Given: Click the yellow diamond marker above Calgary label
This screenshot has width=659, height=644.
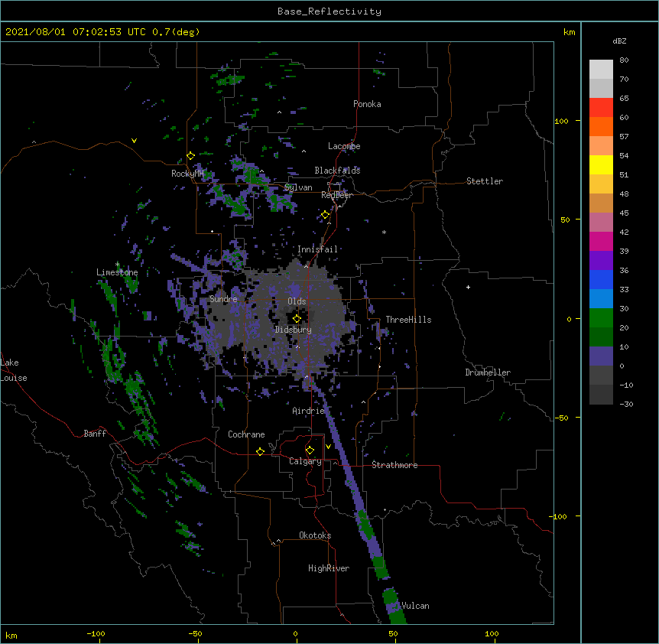Looking at the screenshot, I should click(x=310, y=450).
